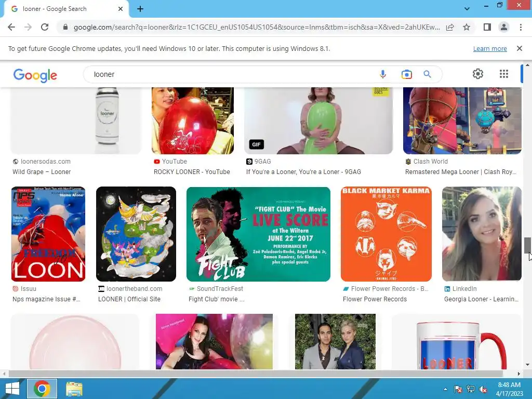Click Wild Grape – Looner caption
Image resolution: width=532 pixels, height=399 pixels.
pyautogui.click(x=42, y=171)
